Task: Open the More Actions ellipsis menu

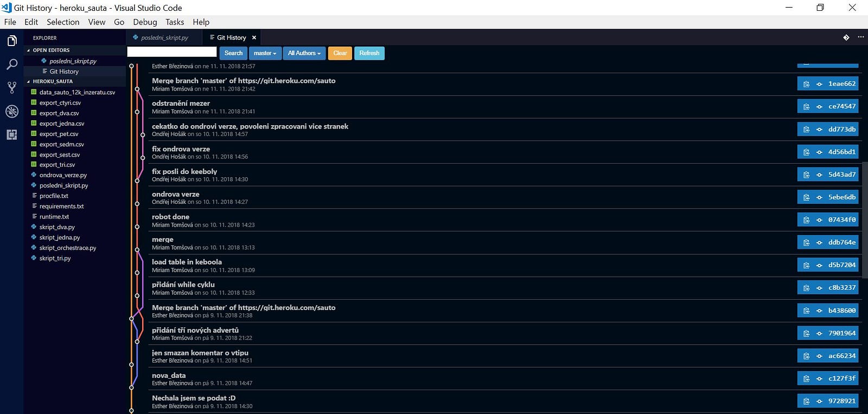Action: pyautogui.click(x=860, y=37)
